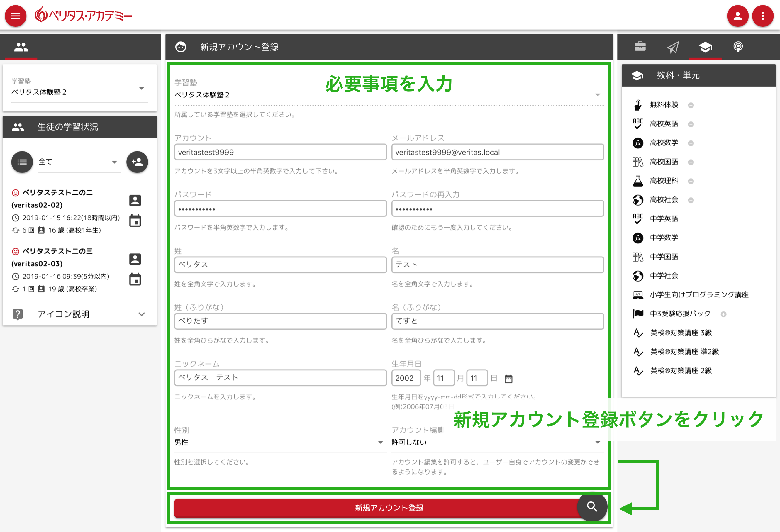Open the 性別 gender dropdown
The width and height of the screenshot is (780, 532).
click(280, 442)
